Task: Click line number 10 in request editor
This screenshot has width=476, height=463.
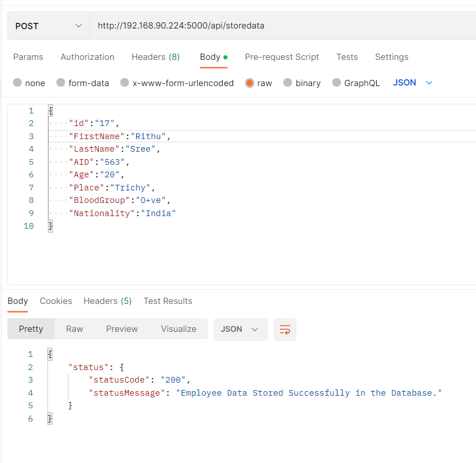Action: coord(29,226)
